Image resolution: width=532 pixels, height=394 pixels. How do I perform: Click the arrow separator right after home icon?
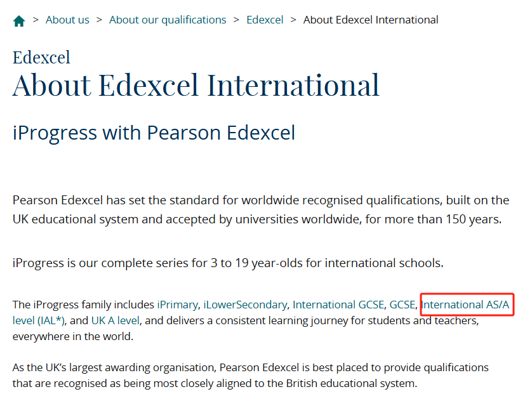point(36,20)
